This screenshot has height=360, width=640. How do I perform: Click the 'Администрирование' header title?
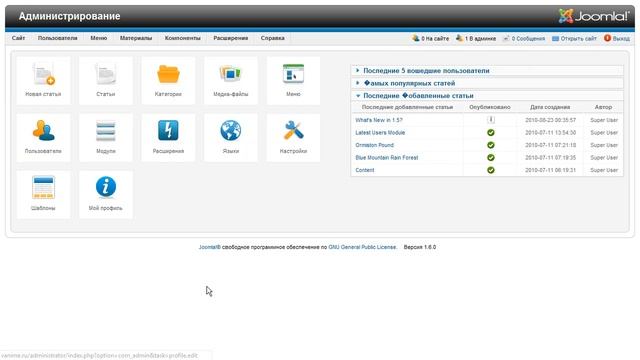pos(69,16)
